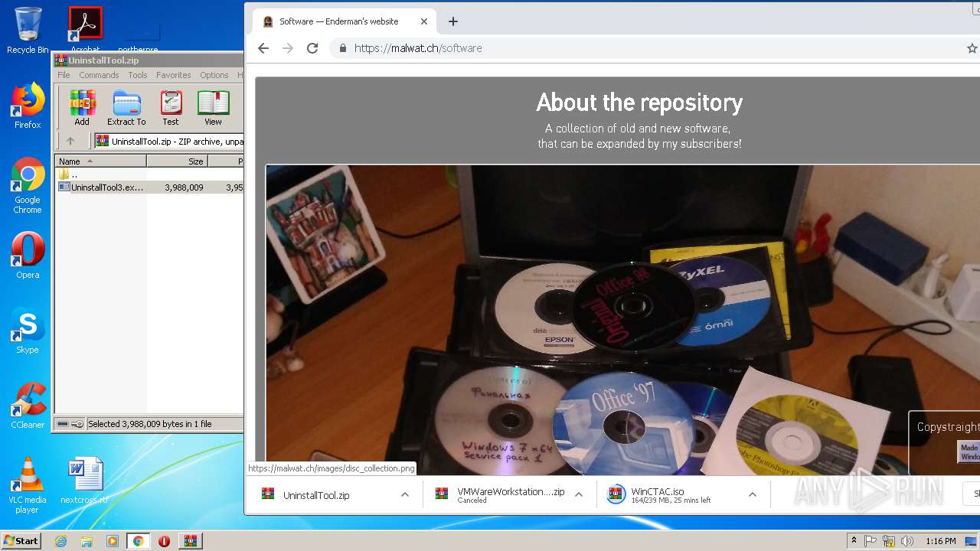Open the WinRAR Options menu
The image size is (980, 551).
pyautogui.click(x=214, y=75)
